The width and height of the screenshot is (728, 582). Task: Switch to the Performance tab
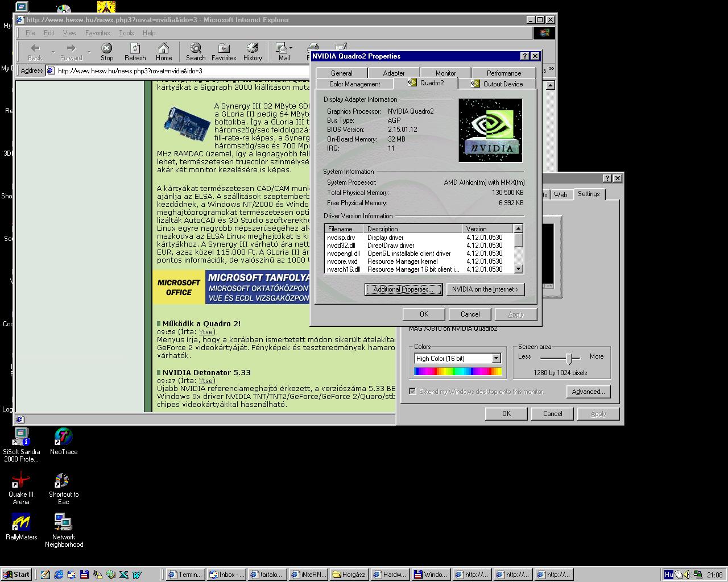pos(503,73)
